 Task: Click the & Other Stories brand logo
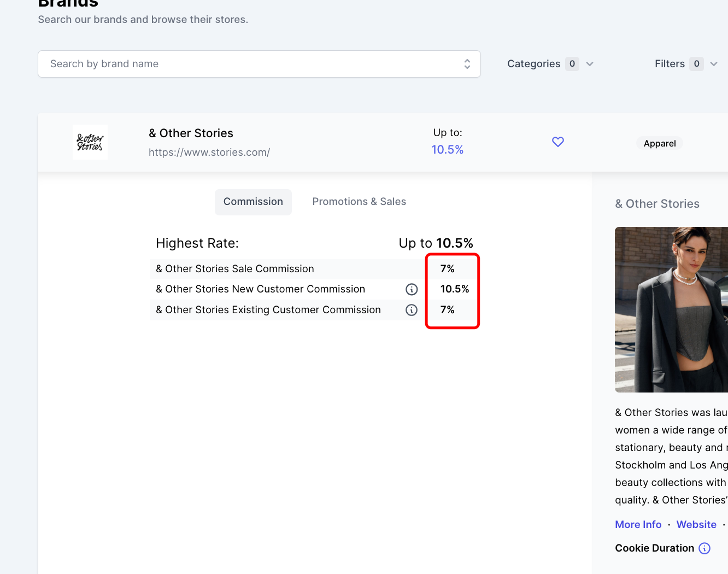90,142
